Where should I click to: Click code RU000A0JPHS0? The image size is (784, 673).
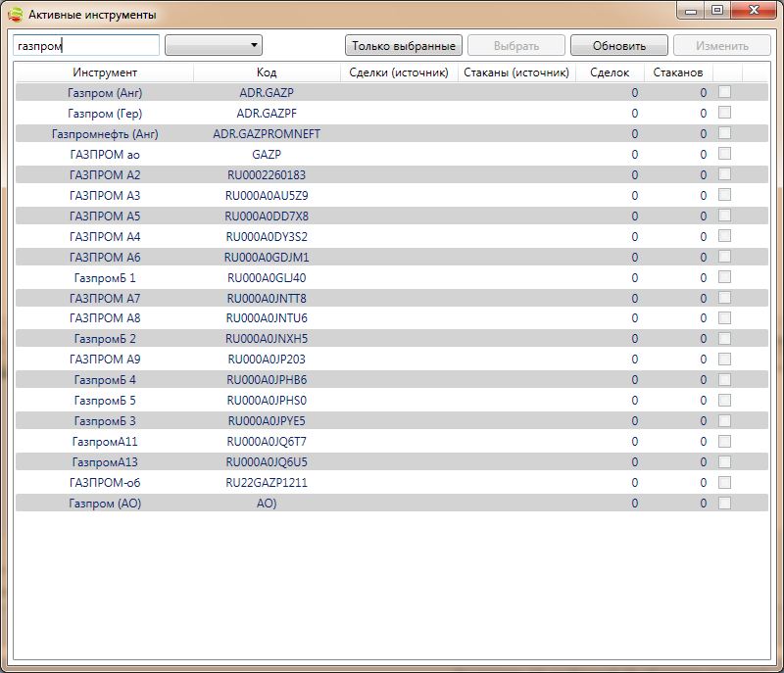pyautogui.click(x=267, y=401)
